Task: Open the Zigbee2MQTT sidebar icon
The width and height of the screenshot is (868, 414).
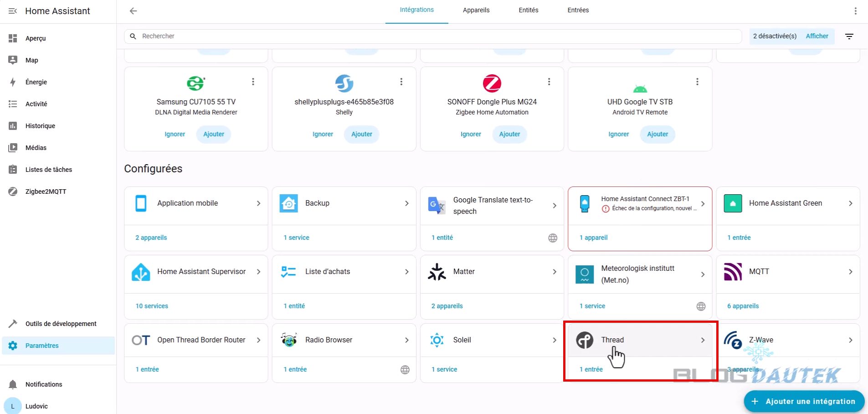Action: point(13,191)
